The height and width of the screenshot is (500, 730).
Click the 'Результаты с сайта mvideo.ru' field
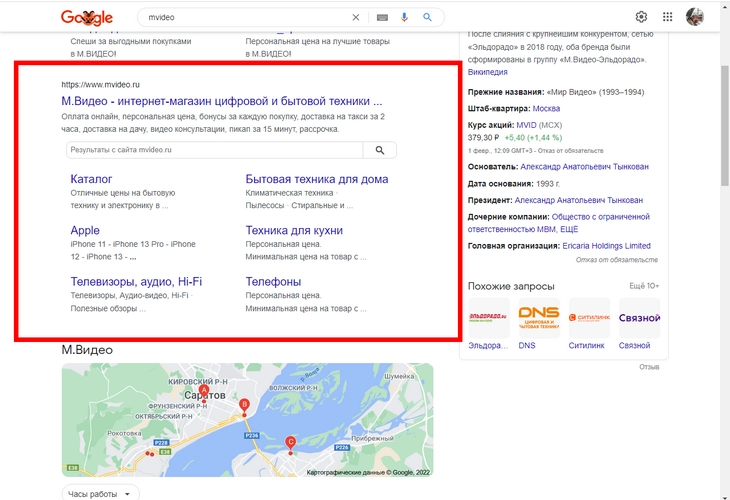pos(214,150)
